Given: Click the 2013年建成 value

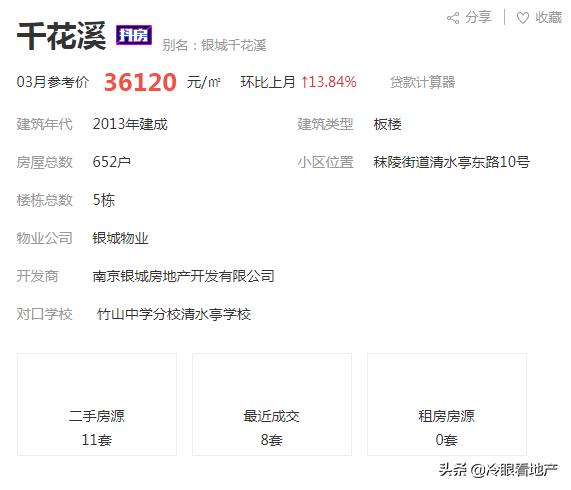Looking at the screenshot, I should pyautogui.click(x=130, y=124).
